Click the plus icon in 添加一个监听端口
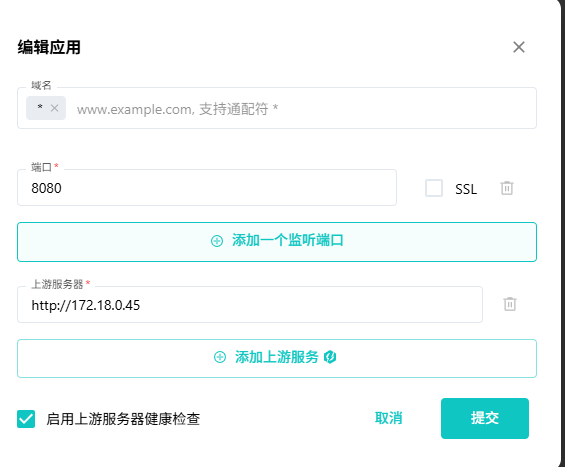The image size is (565, 467). click(x=217, y=241)
